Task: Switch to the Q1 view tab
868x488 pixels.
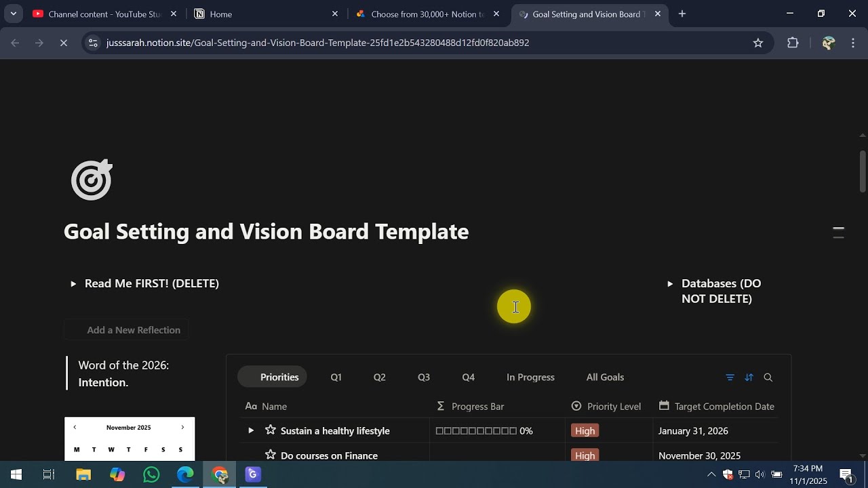Action: (336, 377)
